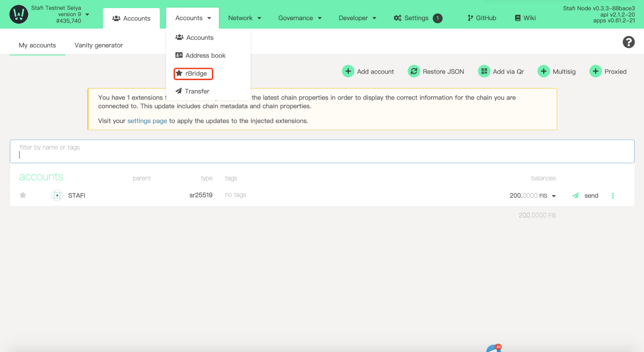The width and height of the screenshot is (644, 352).
Task: Click send for the STAFI account
Action: pyautogui.click(x=591, y=196)
